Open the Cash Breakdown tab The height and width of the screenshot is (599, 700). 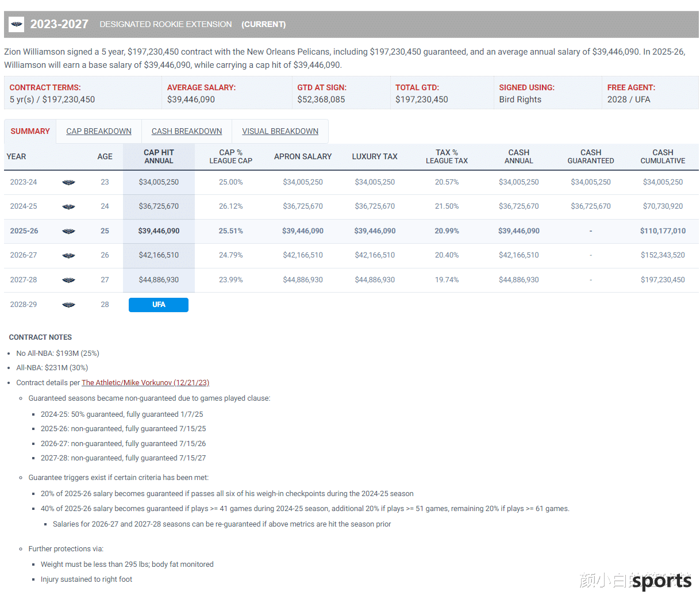point(187,131)
